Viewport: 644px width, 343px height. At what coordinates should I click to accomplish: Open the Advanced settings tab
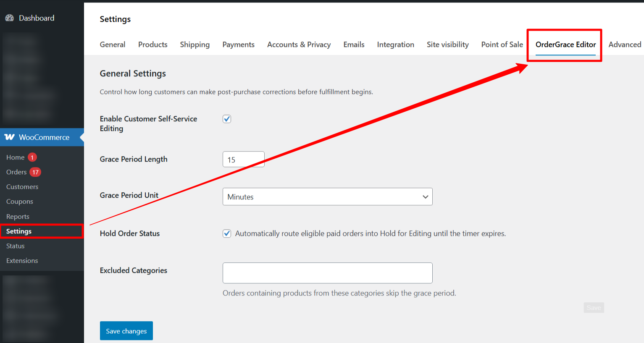click(625, 45)
